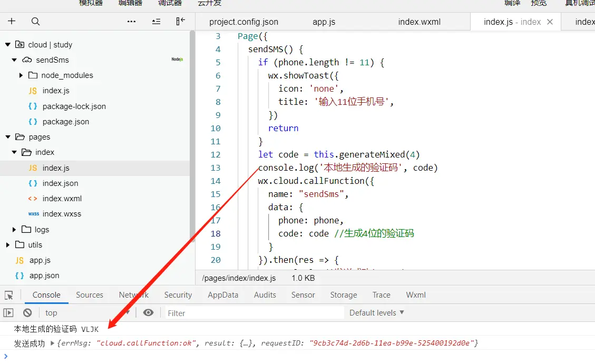Activate the element inspector arrow icon
The width and height of the screenshot is (595, 364).
pyautogui.click(x=9, y=295)
